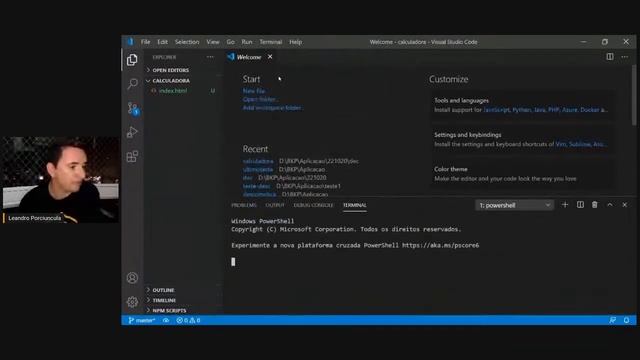Open editor more actions ellipsis
This screenshot has width=640, height=360.
[x=624, y=57]
